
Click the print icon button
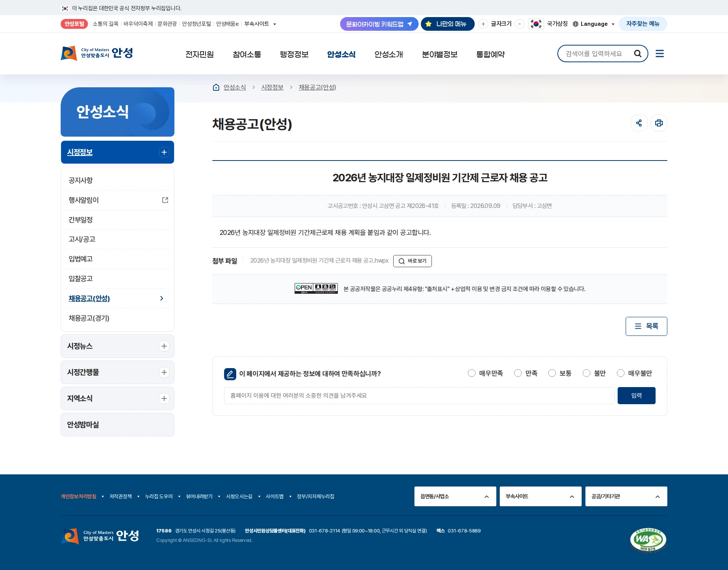pos(659,123)
